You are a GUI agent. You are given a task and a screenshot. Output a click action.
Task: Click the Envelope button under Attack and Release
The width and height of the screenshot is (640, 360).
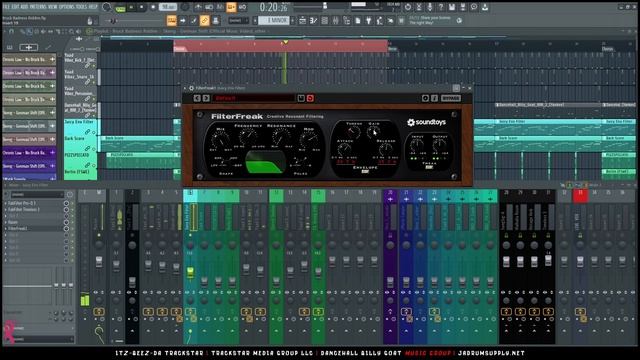[365, 172]
